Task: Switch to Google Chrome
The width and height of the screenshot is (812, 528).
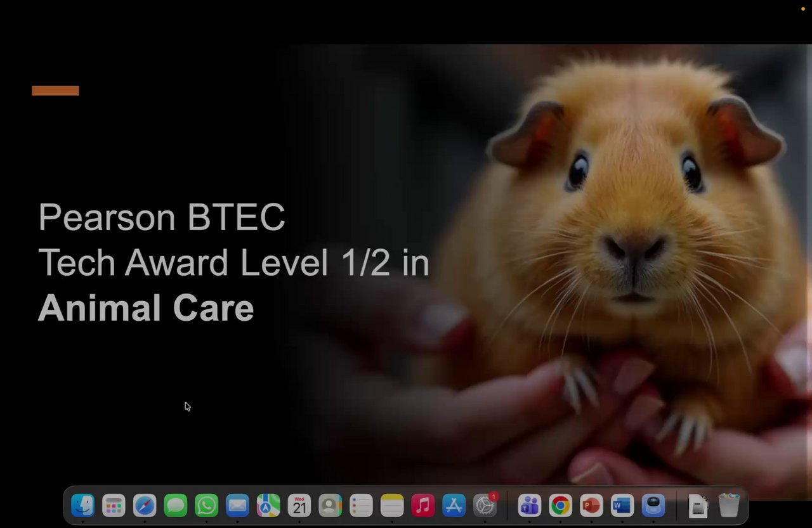Action: tap(560, 505)
